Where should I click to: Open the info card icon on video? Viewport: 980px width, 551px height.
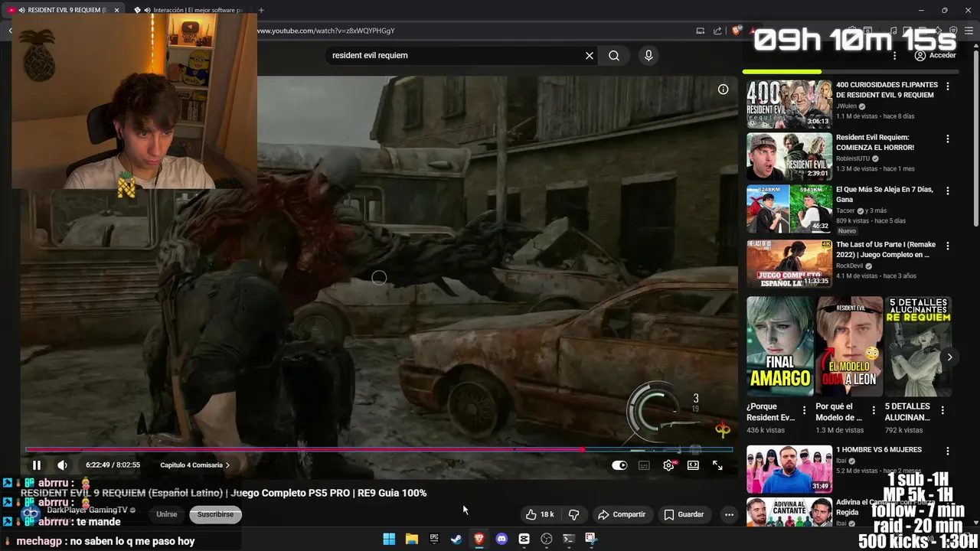tap(723, 90)
